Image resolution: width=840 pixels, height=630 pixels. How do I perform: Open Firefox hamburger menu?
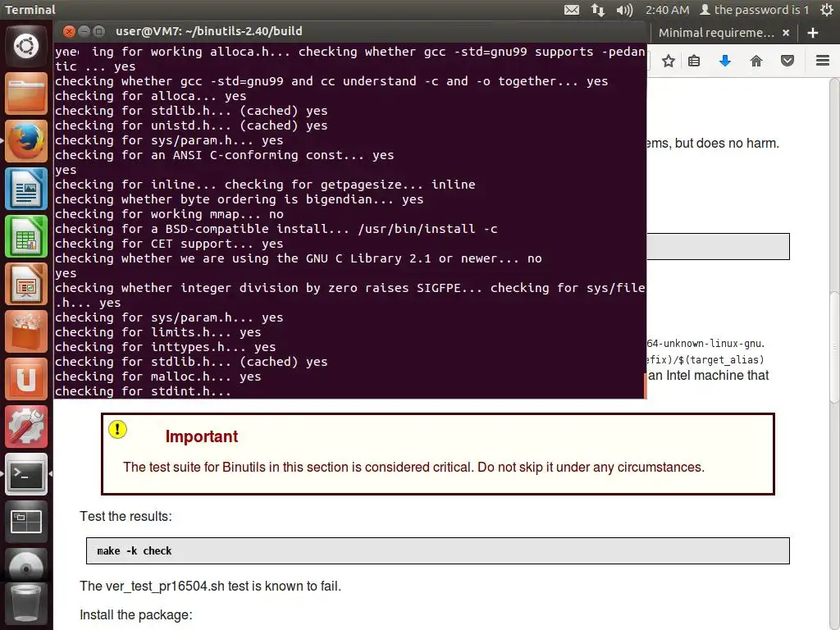pos(823,61)
